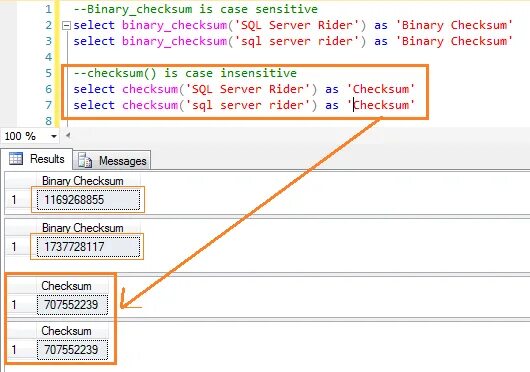Click the horizontal scrollbar left arrow
The height and width of the screenshot is (372, 530).
[68, 135]
